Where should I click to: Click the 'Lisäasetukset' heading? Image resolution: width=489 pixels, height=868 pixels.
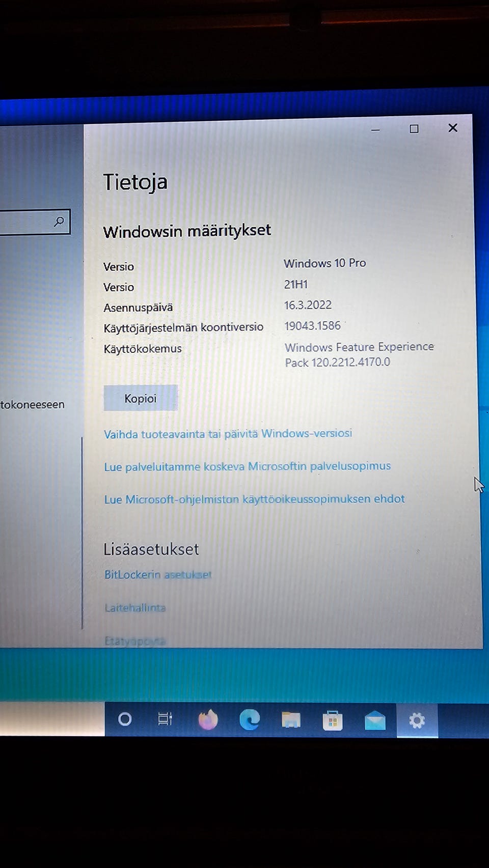click(151, 549)
